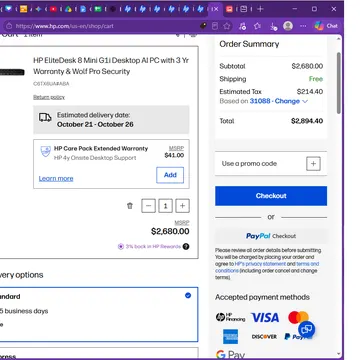Open the reader view icon in address bar
The width and height of the screenshot is (360, 360).
[215, 26]
